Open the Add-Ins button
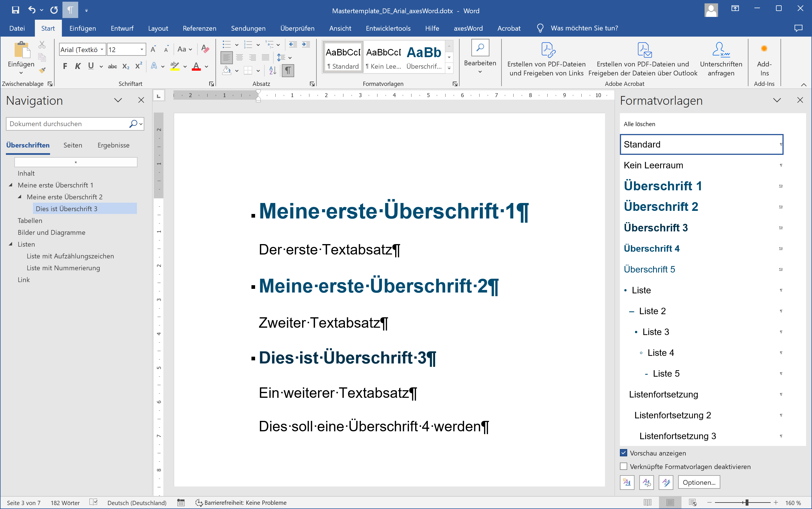This screenshot has width=812, height=509. [764, 59]
